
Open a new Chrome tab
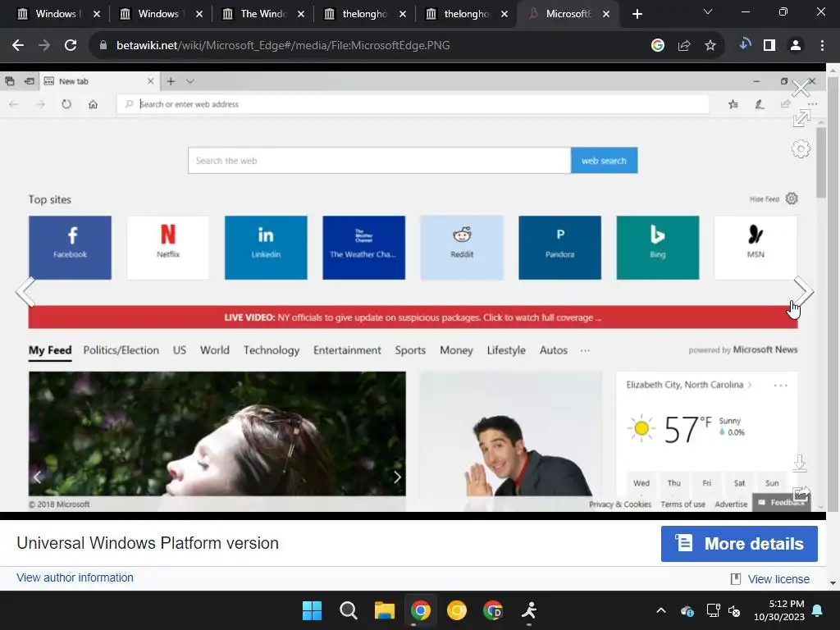click(637, 14)
